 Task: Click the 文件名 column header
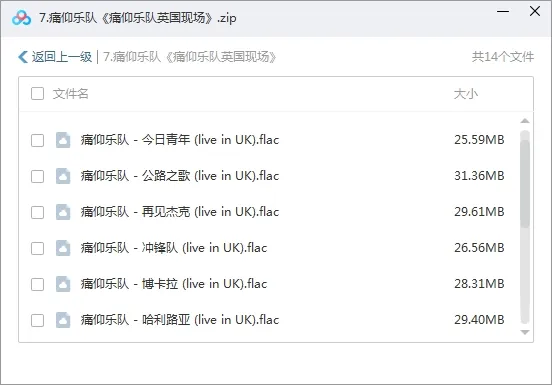70,94
